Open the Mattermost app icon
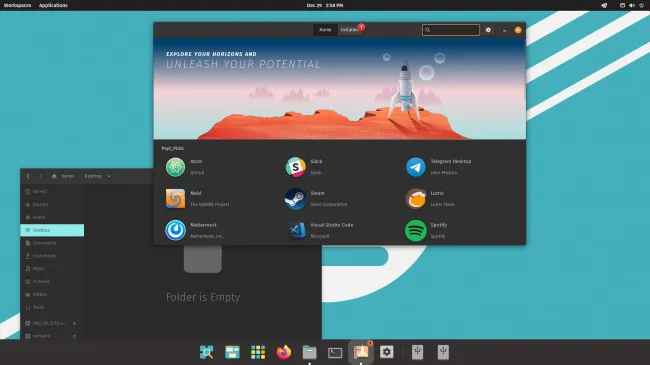Viewport: 650px width, 365px height. [175, 231]
